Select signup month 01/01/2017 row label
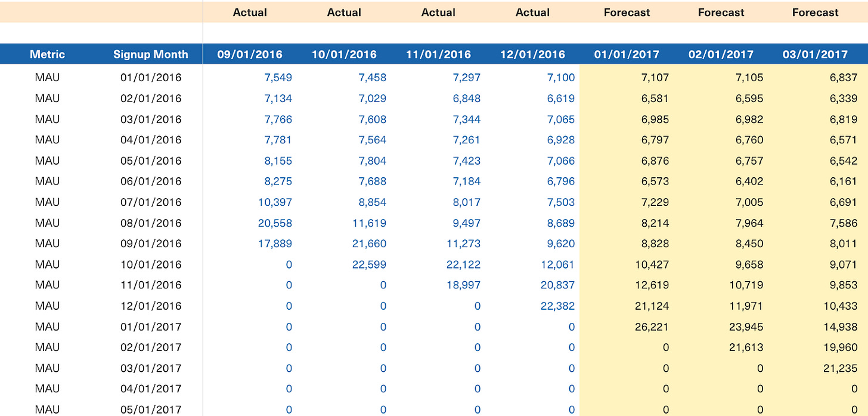 151,327
